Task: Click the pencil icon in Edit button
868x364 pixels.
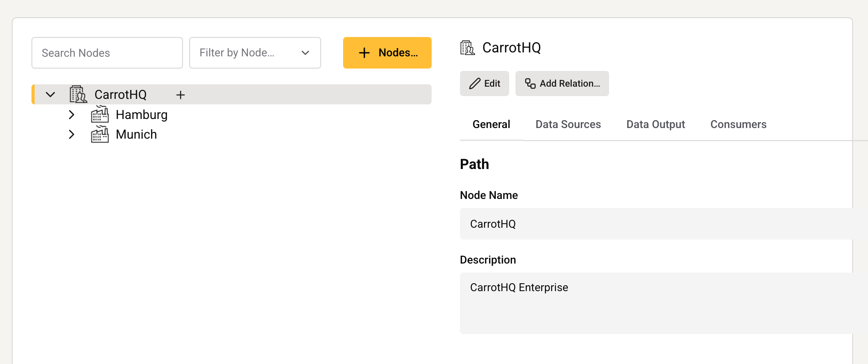Action: click(475, 84)
